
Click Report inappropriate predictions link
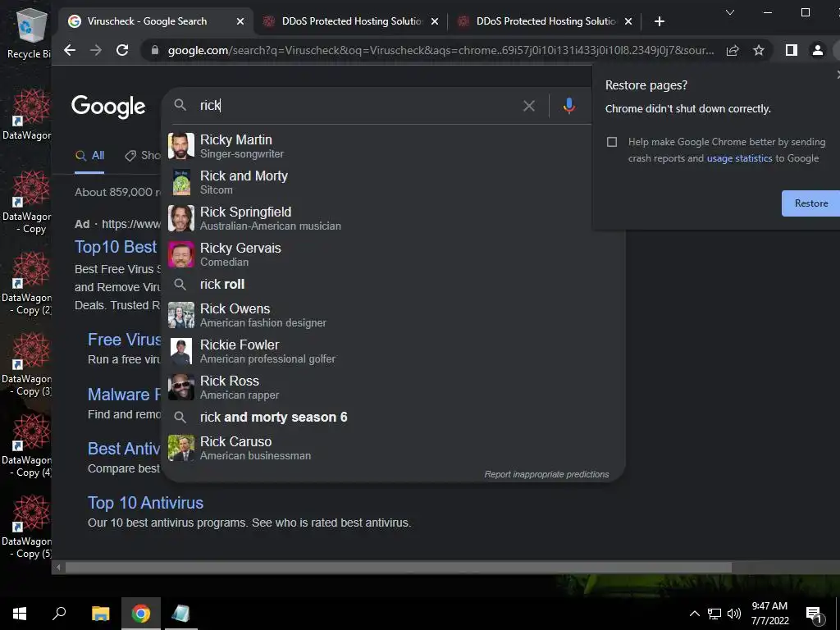[x=546, y=474]
